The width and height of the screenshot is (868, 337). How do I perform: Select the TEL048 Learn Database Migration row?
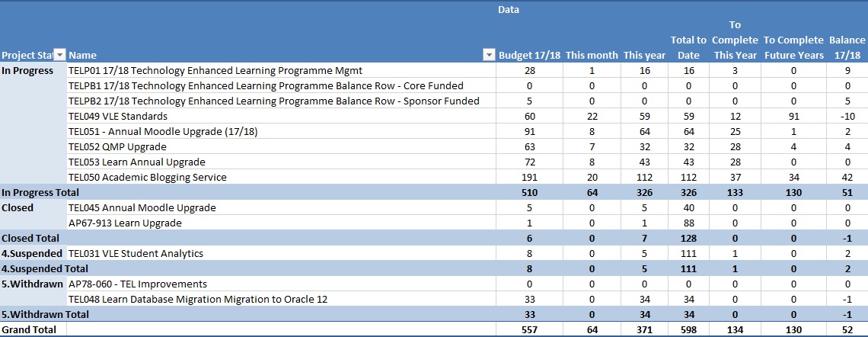click(x=198, y=299)
